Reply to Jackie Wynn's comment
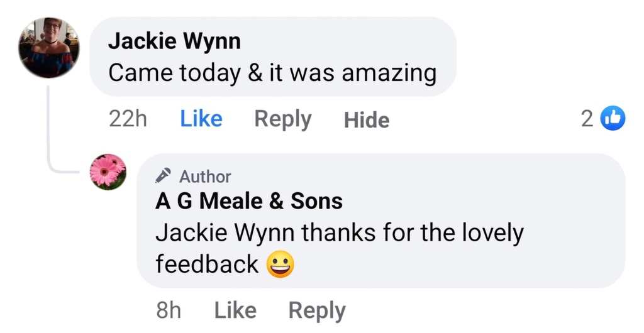The width and height of the screenshot is (644, 333). (x=282, y=119)
